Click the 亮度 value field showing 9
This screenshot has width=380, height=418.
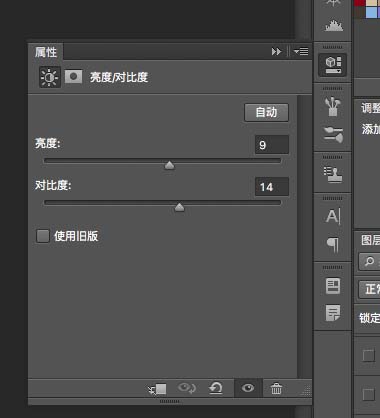(x=272, y=145)
